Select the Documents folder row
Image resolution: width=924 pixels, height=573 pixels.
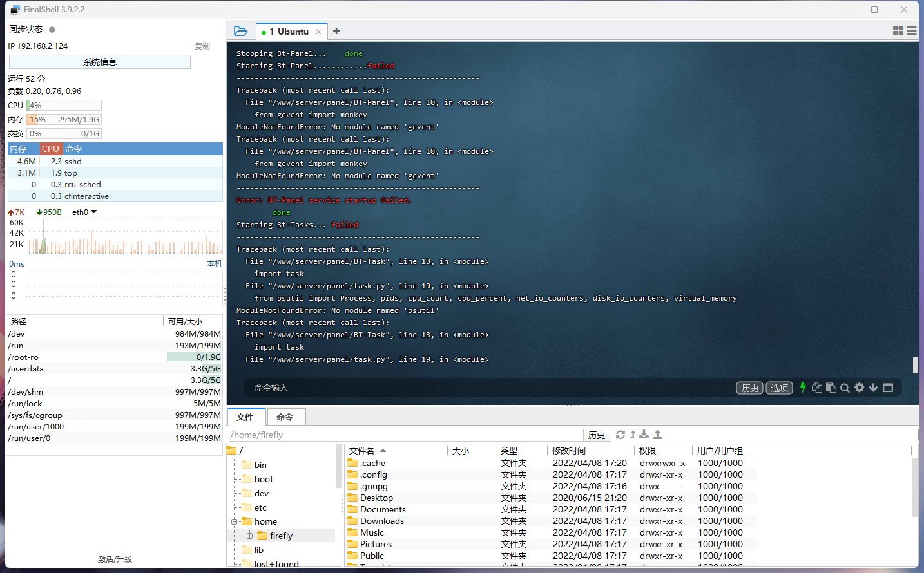click(x=552, y=509)
